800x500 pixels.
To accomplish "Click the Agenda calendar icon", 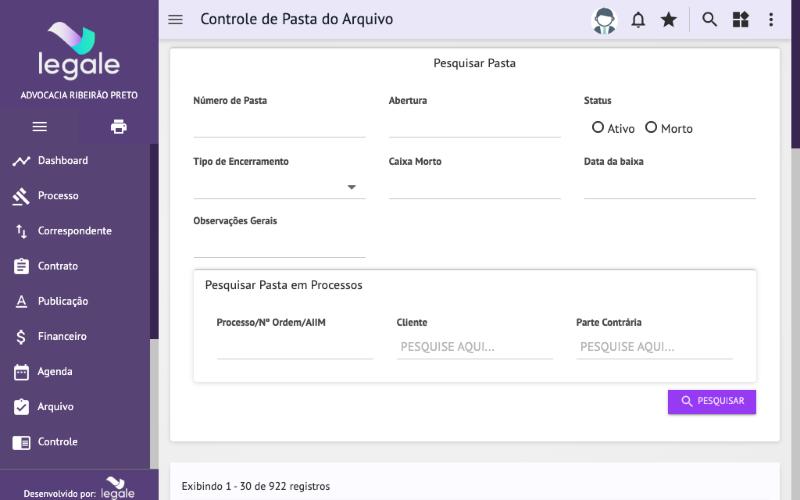I will (x=21, y=372).
